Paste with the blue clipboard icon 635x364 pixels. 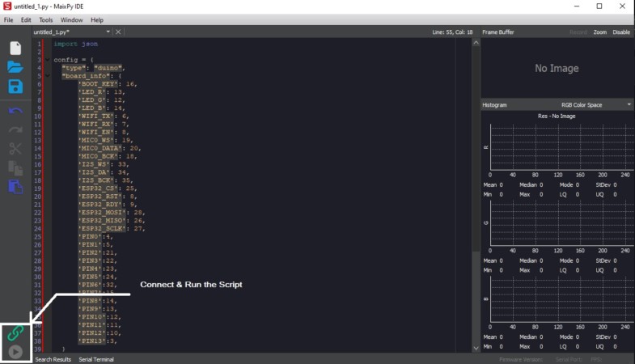15,187
